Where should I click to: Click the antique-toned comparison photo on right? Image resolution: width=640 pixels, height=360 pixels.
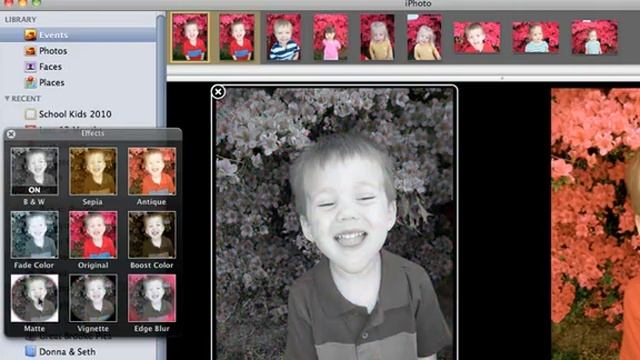tap(596, 224)
